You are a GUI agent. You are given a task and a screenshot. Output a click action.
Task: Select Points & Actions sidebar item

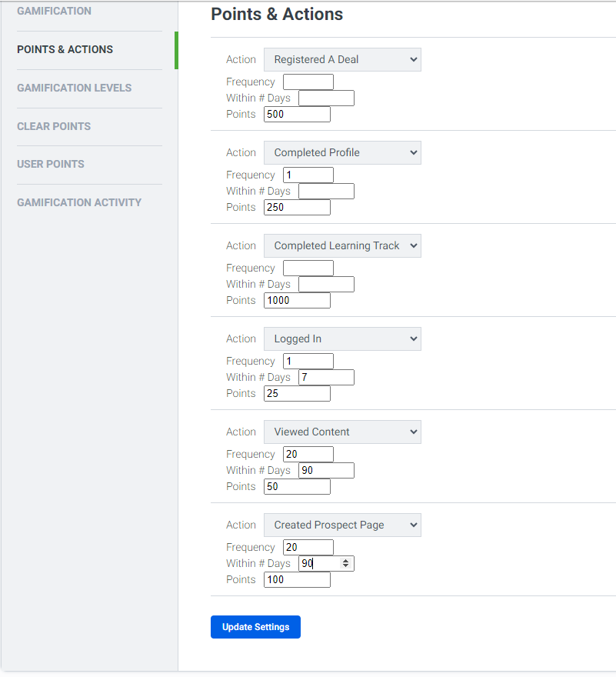pos(65,50)
